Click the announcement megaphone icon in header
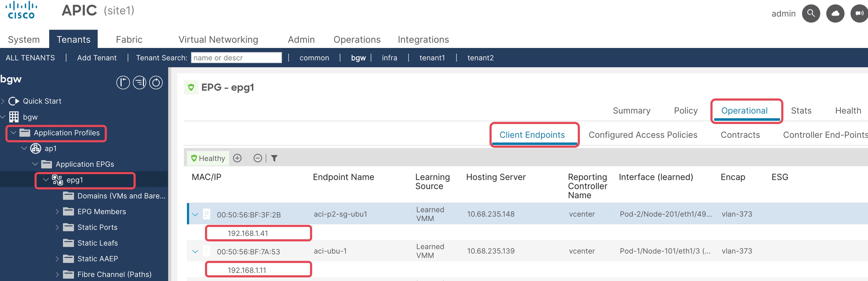The height and width of the screenshot is (281, 868). [859, 14]
